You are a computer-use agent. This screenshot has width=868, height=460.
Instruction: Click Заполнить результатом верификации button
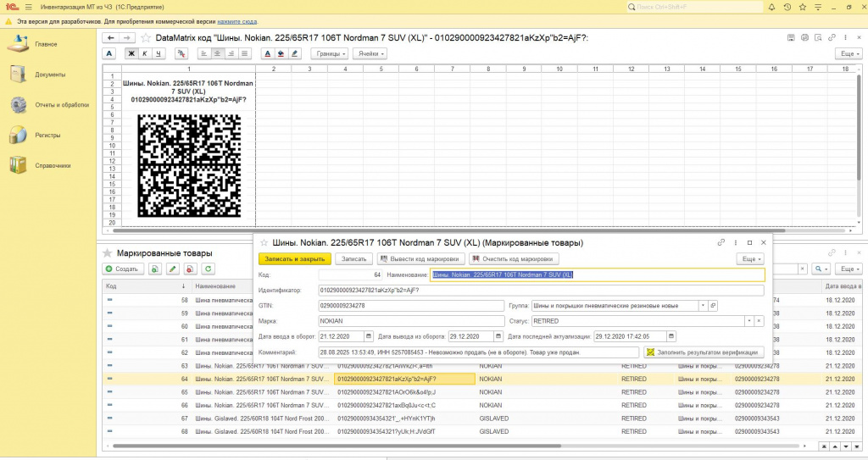point(704,352)
